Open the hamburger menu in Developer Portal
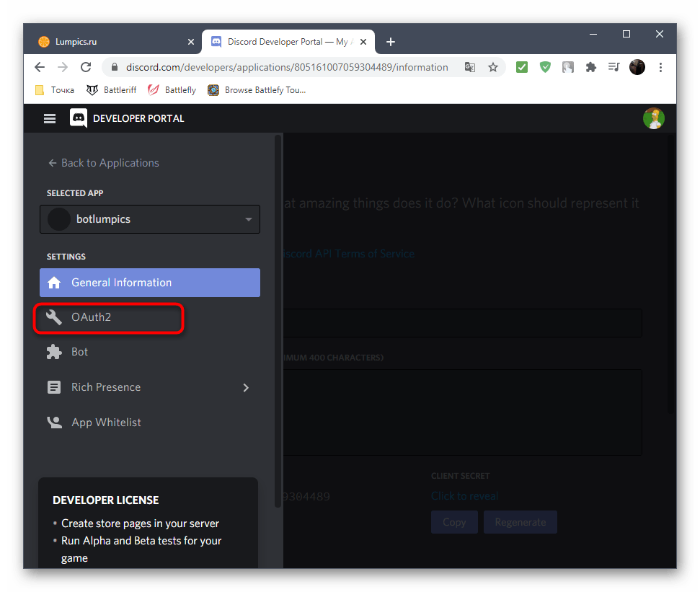700x592 pixels. 50,118
